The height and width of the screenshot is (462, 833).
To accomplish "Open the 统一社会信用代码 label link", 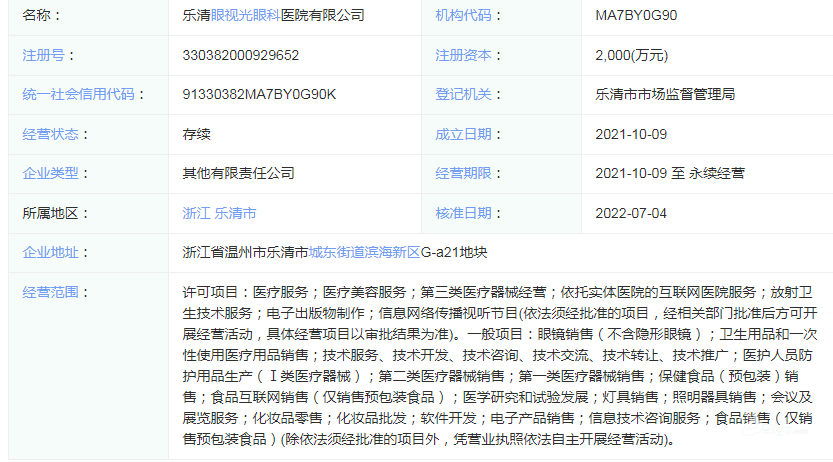I will [x=78, y=95].
